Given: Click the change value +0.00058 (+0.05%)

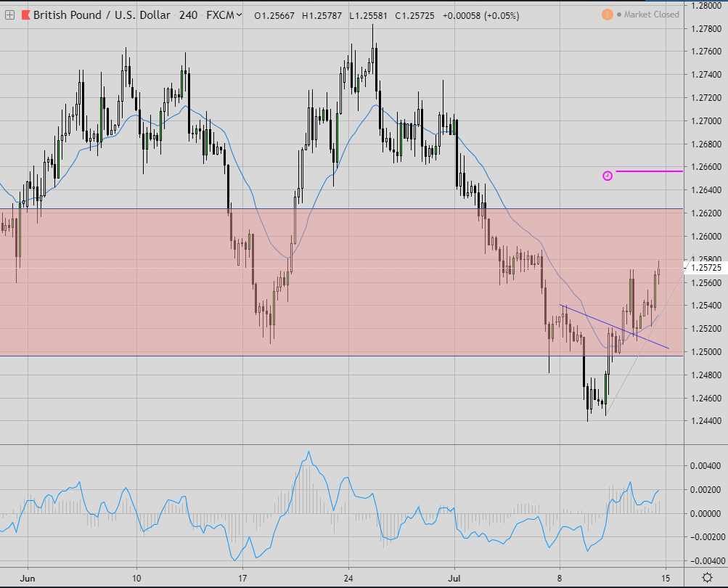Looking at the screenshot, I should tap(480, 16).
